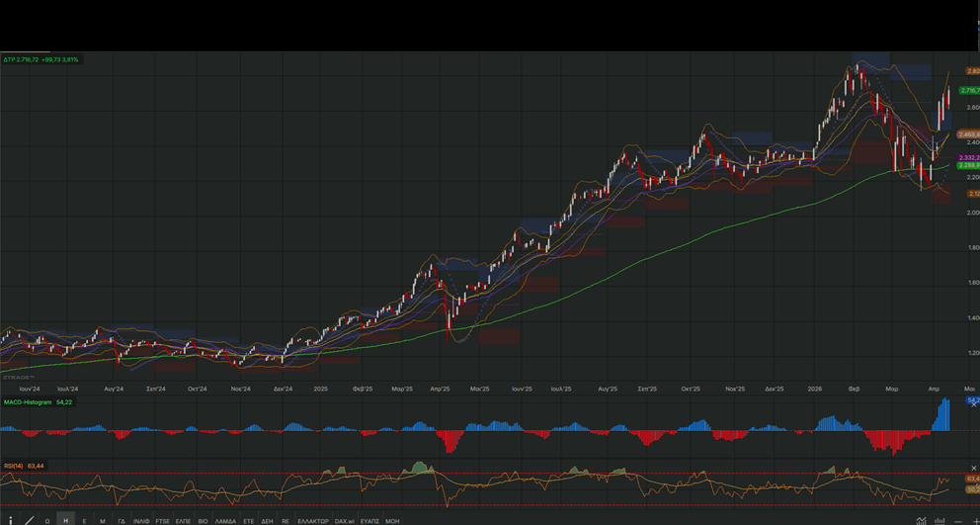Select the Μ monthly interval button
Image resolution: width=980 pixels, height=525 pixels.
[103, 521]
